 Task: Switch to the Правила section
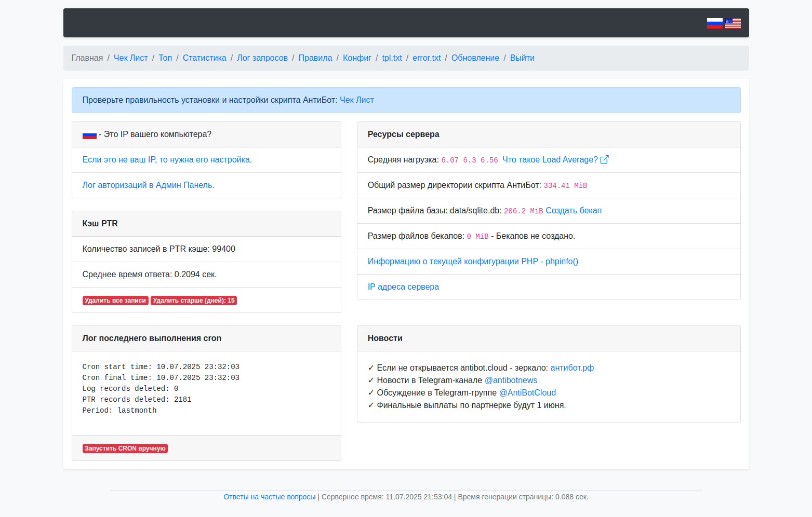click(315, 58)
